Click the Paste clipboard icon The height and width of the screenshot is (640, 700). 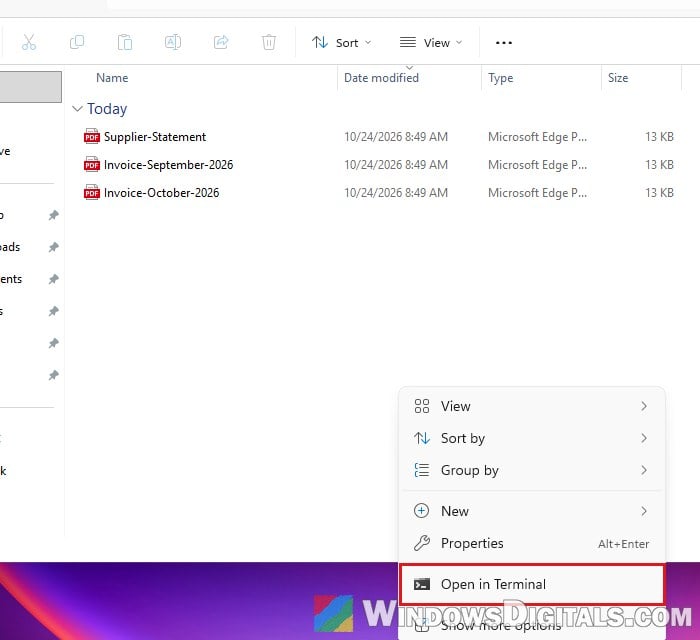pos(125,42)
